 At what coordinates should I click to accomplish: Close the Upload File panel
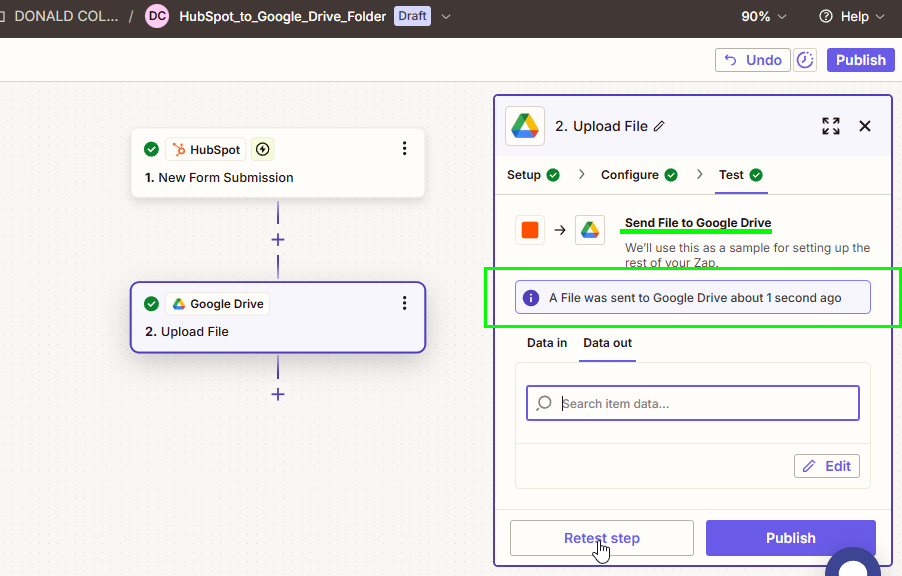[x=865, y=126]
